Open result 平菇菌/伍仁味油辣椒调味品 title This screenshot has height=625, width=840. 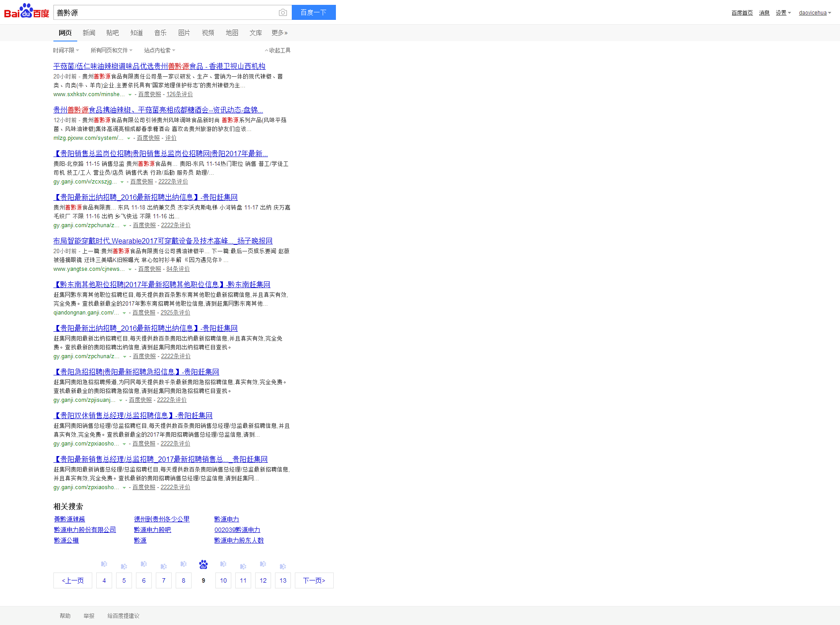coord(159,66)
